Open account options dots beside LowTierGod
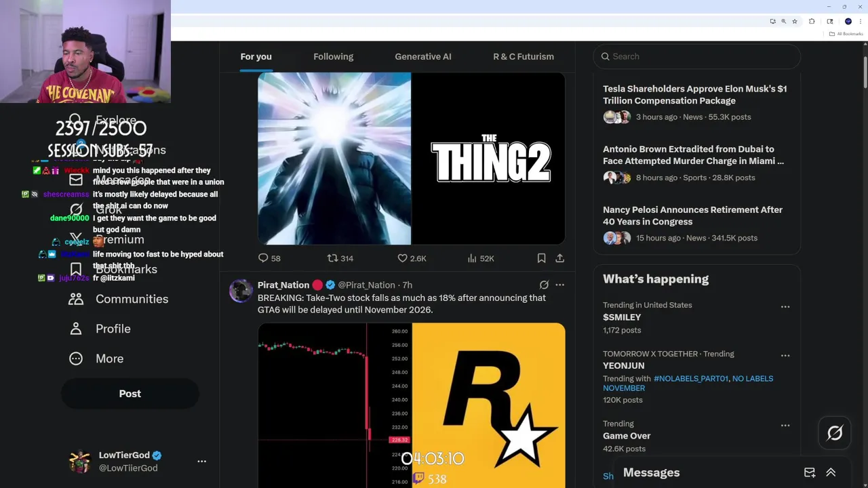Viewport: 868px width, 488px height. [x=201, y=461]
